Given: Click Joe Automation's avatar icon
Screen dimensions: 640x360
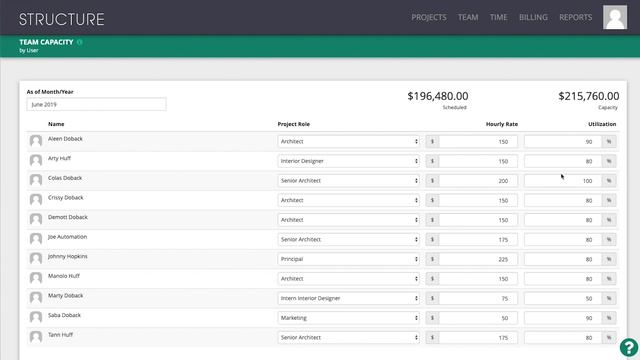Looking at the screenshot, I should point(36,239).
